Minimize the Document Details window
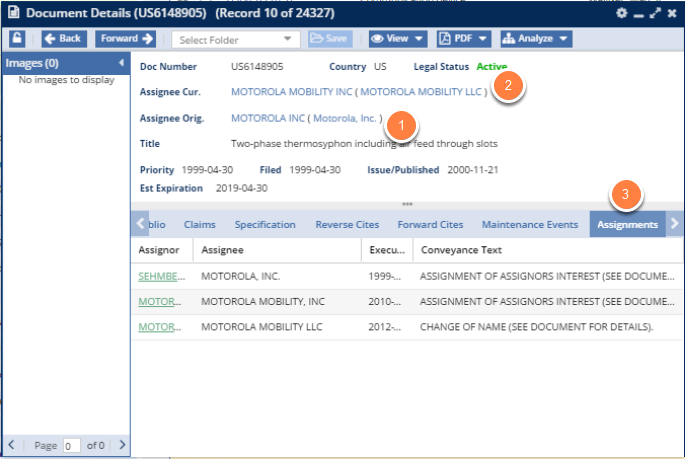 (x=639, y=15)
